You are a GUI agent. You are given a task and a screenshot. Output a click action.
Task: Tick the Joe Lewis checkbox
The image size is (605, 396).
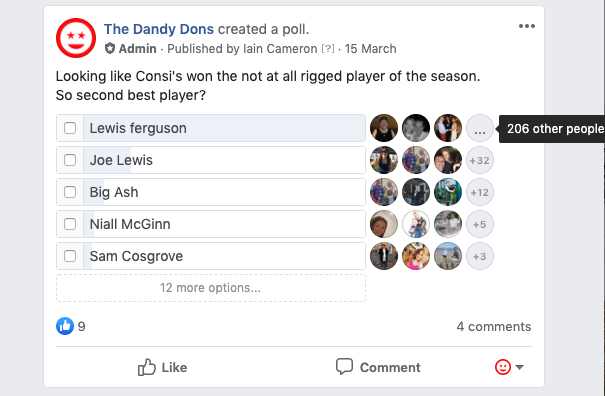70,160
